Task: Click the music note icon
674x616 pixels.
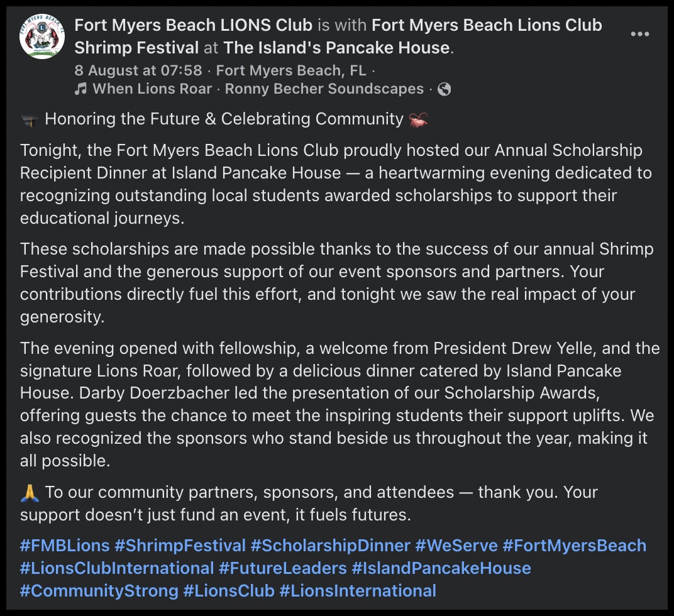Action: pyautogui.click(x=80, y=89)
